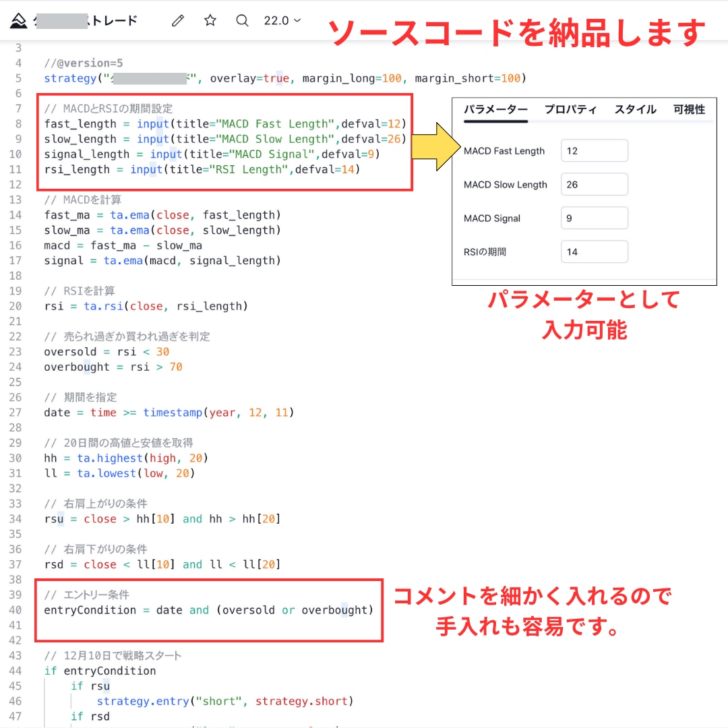This screenshot has height=728, width=728.
Task: Click the MACD Fast Length input field
Action: click(595, 151)
